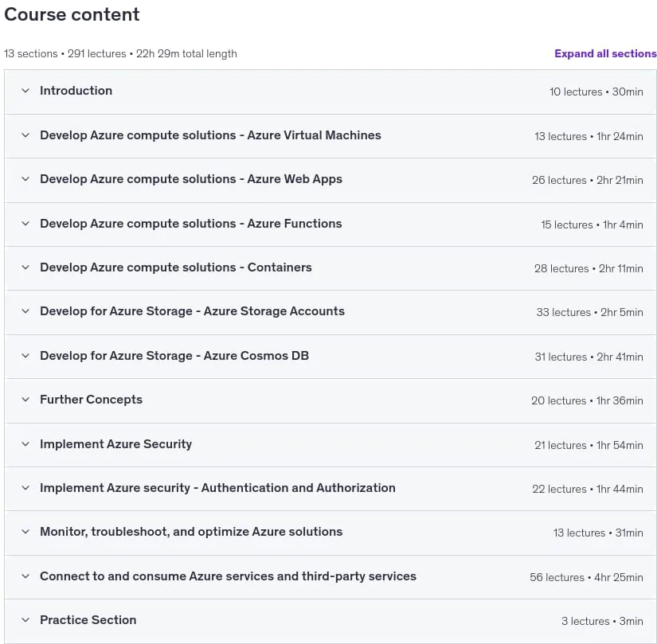Open Develop for Azure Storage - Azure Storage Accounts
Viewport: 657px width, 644px height.
[x=192, y=311]
